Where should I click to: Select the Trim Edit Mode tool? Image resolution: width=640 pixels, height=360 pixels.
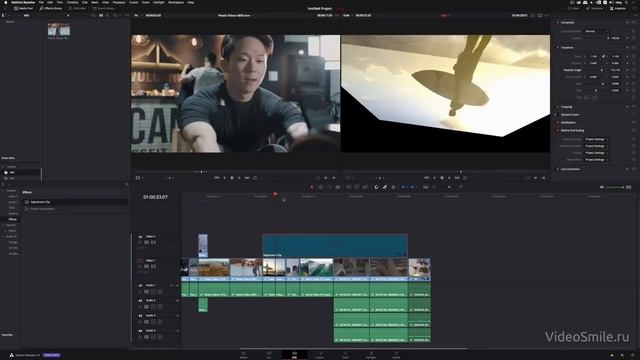click(x=320, y=187)
